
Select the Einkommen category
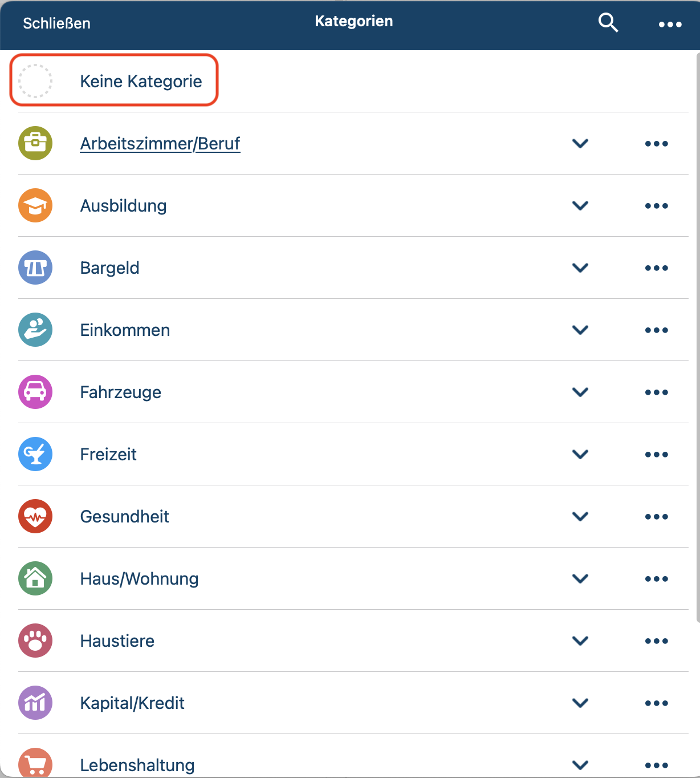(125, 330)
